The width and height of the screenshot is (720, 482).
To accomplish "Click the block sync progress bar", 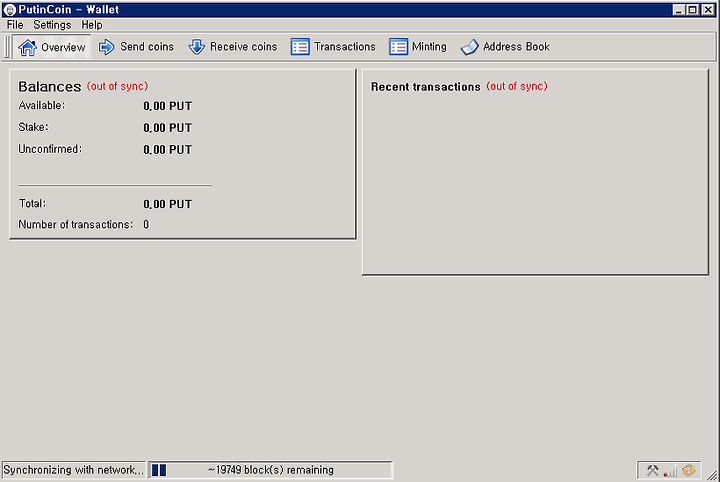I will (270, 470).
